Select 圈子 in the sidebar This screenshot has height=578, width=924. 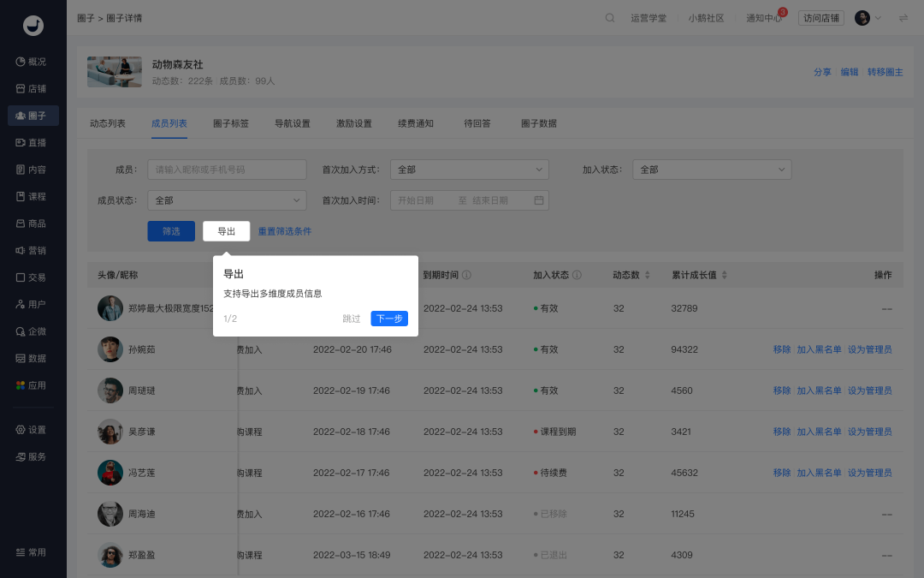pyautogui.click(x=33, y=116)
